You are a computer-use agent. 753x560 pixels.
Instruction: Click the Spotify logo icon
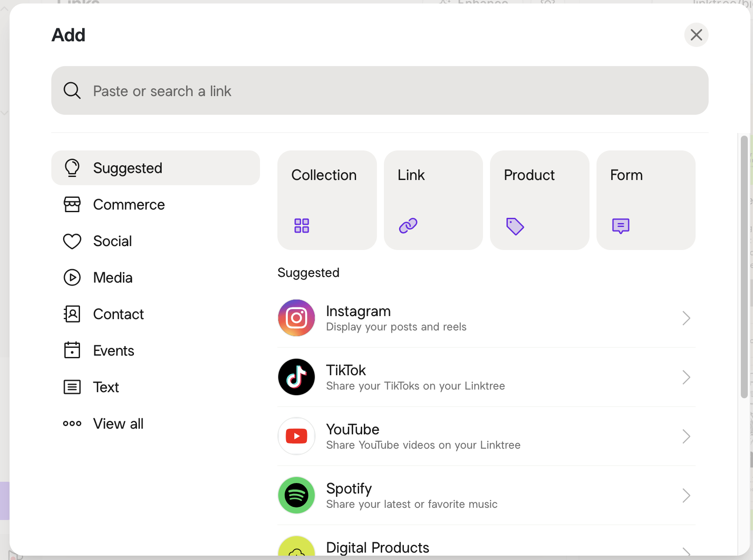(x=297, y=495)
